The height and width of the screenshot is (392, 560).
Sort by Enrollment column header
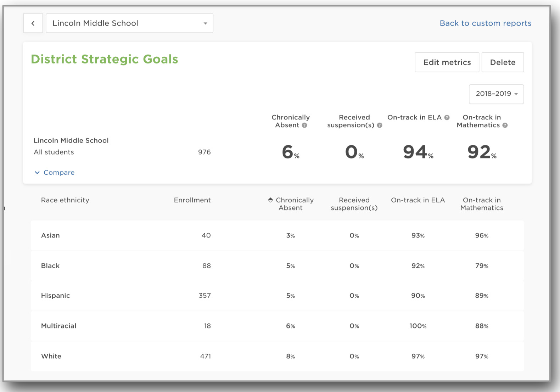coord(192,200)
